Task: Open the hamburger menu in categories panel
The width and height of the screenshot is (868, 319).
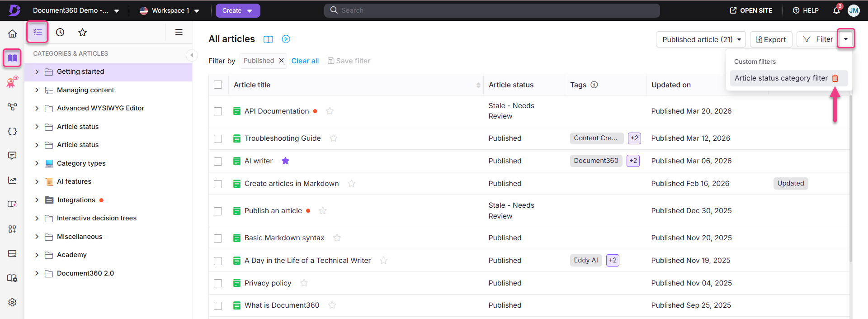Action: point(179,32)
